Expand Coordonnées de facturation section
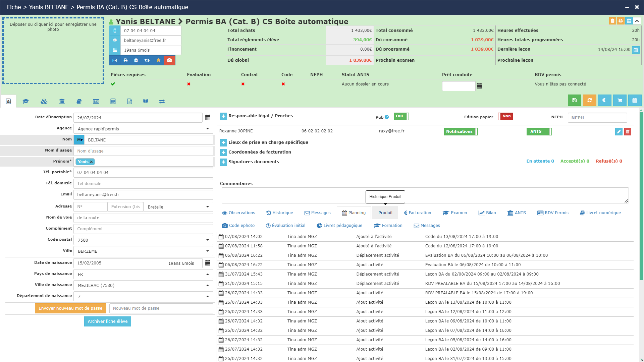This screenshot has width=644, height=362. (223, 152)
